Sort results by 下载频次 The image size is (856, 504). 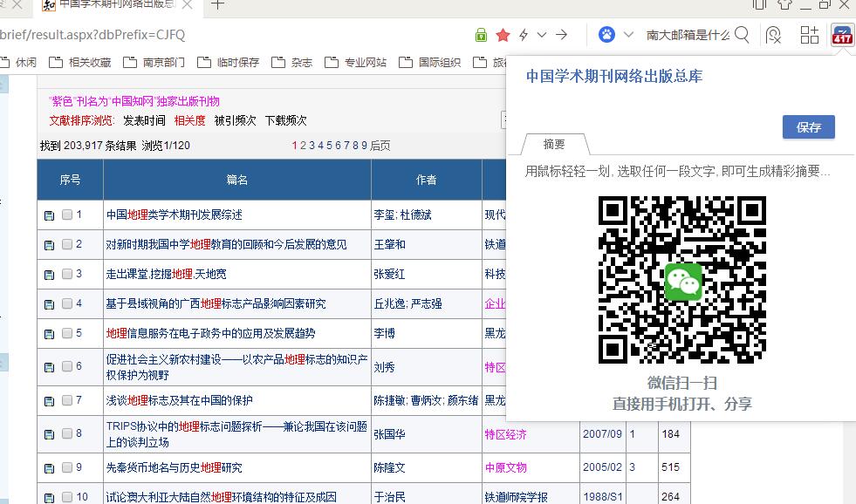(x=286, y=120)
